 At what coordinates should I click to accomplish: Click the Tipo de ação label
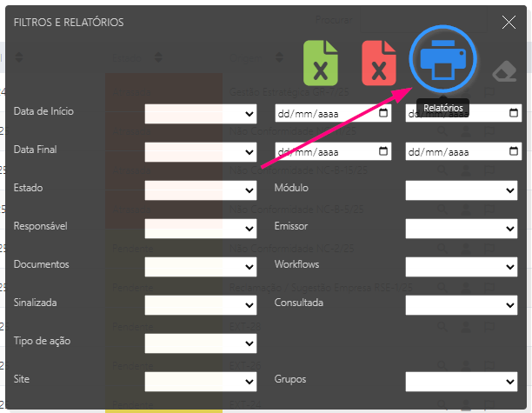click(42, 341)
